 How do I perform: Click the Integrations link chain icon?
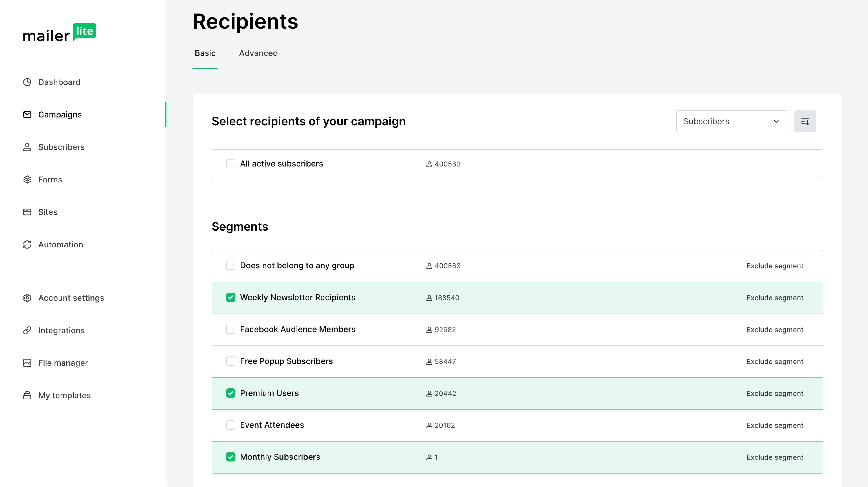coord(27,330)
